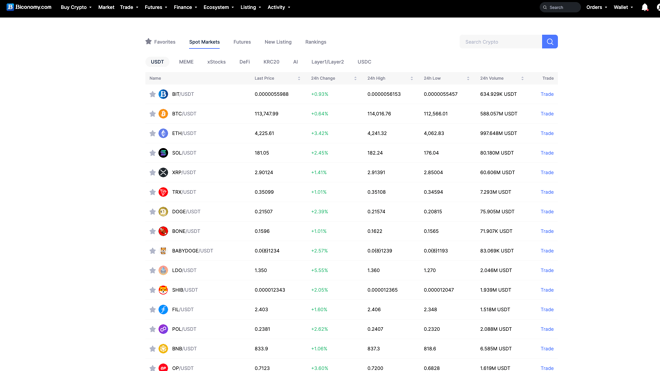Favorite BTC/USDT with its star

tap(152, 114)
